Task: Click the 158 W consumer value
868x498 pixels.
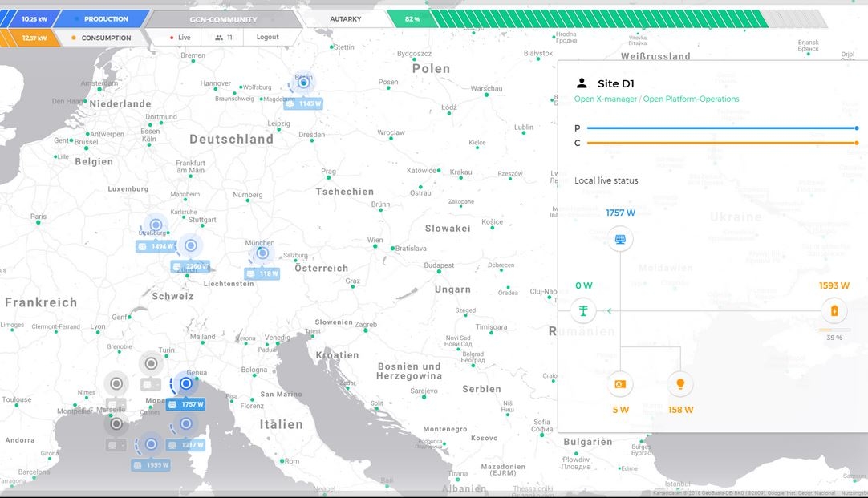Action: tap(680, 410)
